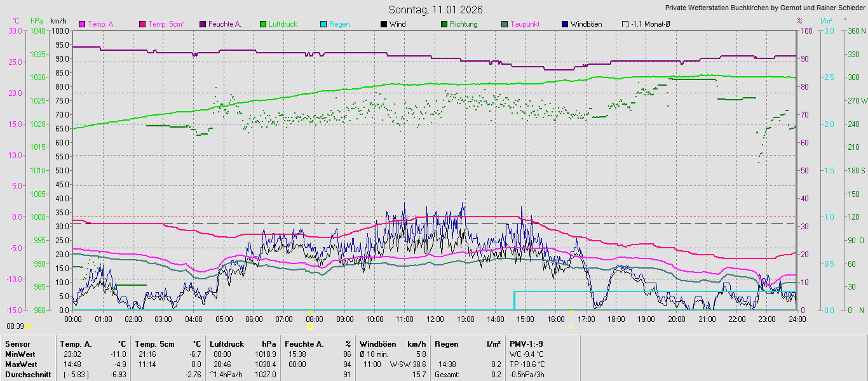Viewport: 868px width, 381px height.
Task: Click the magenta Temp. A. legend swatch
Action: (x=82, y=24)
